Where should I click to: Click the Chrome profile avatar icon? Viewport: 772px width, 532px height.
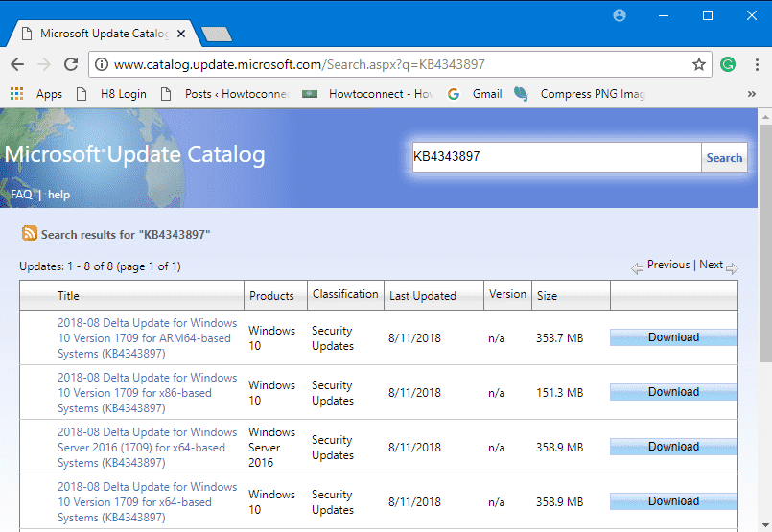point(620,15)
